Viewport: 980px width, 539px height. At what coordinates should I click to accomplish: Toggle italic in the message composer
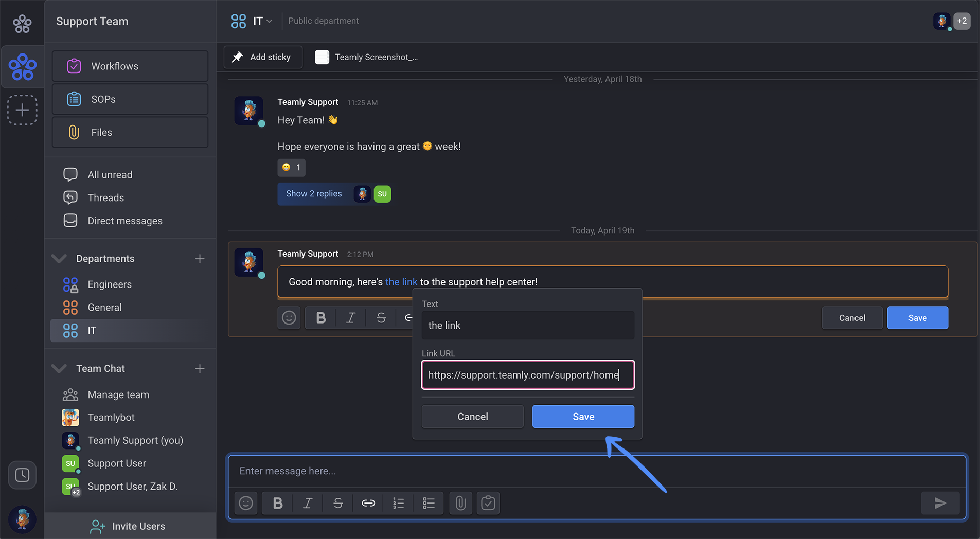click(308, 503)
